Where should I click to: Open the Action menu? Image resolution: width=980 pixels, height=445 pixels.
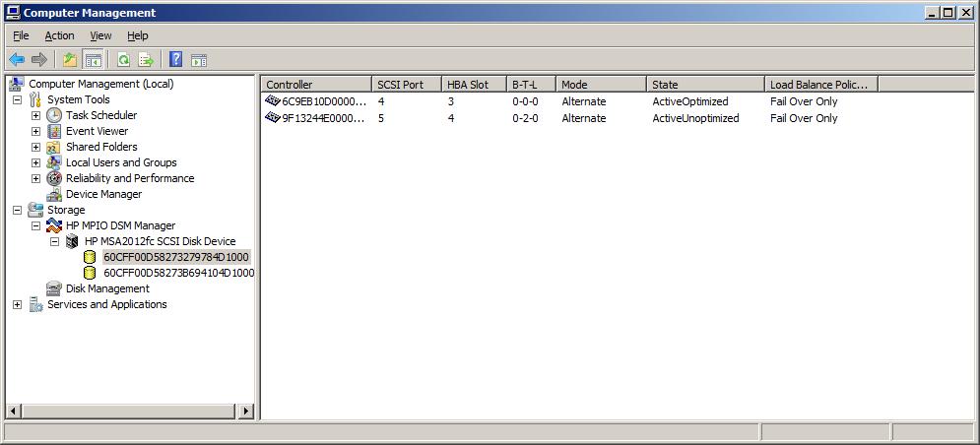pos(59,35)
